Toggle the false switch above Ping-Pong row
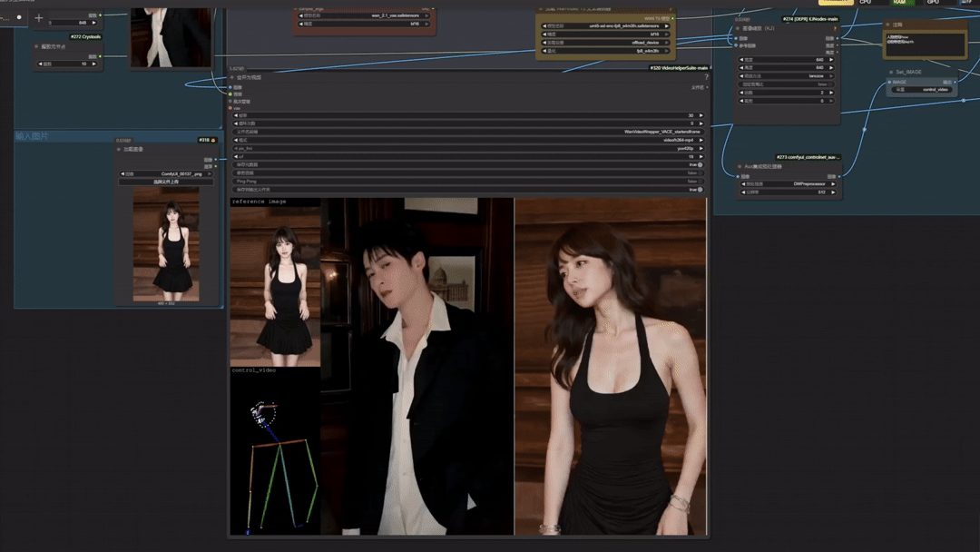980x552 pixels. (x=700, y=172)
